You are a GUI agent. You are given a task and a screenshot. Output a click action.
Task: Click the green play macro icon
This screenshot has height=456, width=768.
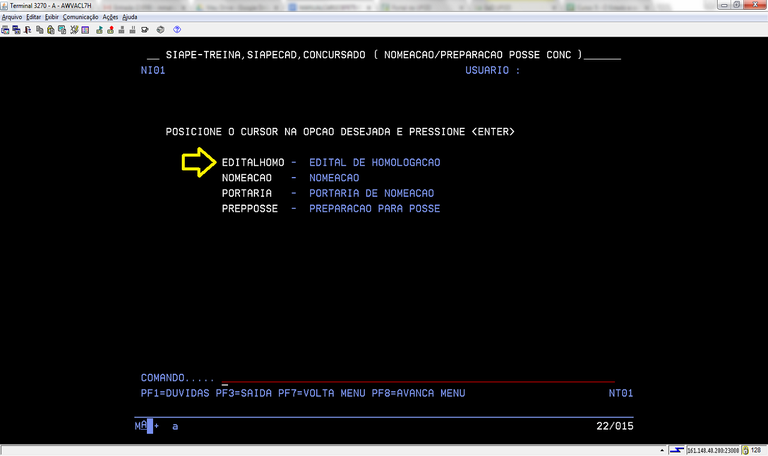click(99, 30)
